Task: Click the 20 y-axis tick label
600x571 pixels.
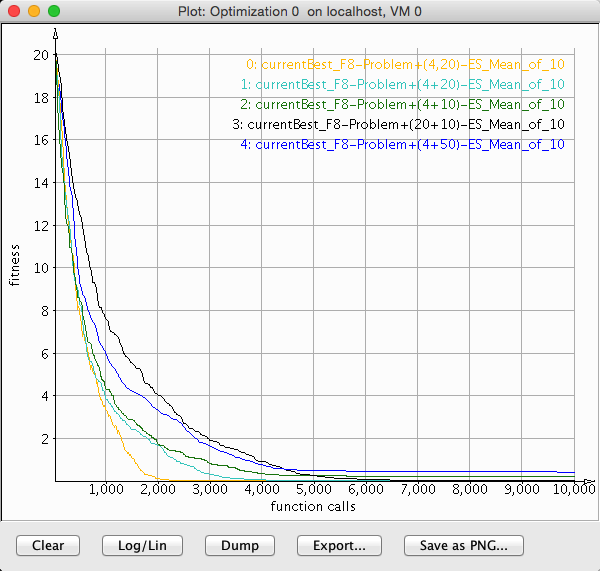Action: [x=40, y=55]
